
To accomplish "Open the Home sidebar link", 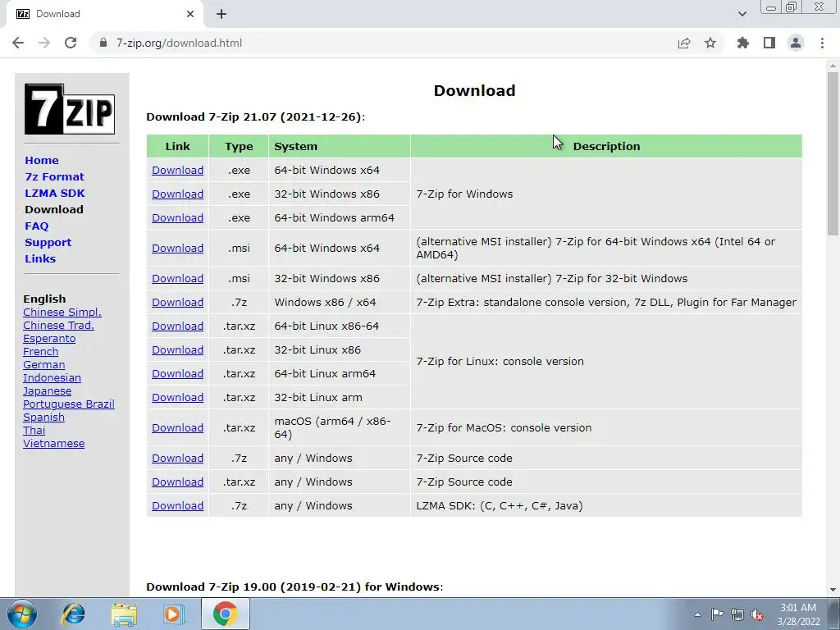I will (x=42, y=160).
